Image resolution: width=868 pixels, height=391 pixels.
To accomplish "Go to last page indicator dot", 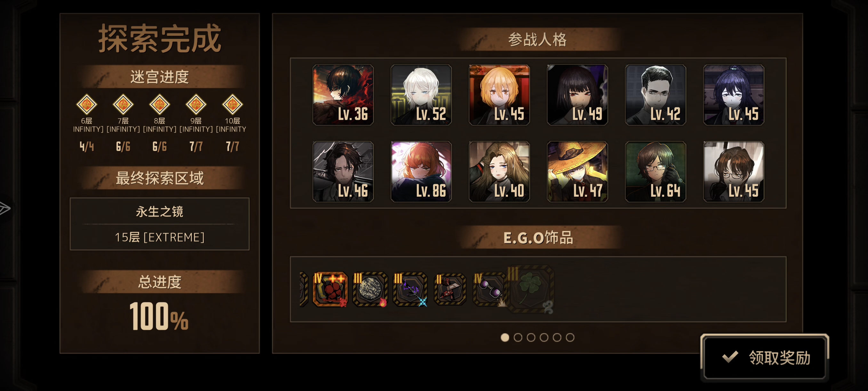I will click(570, 337).
